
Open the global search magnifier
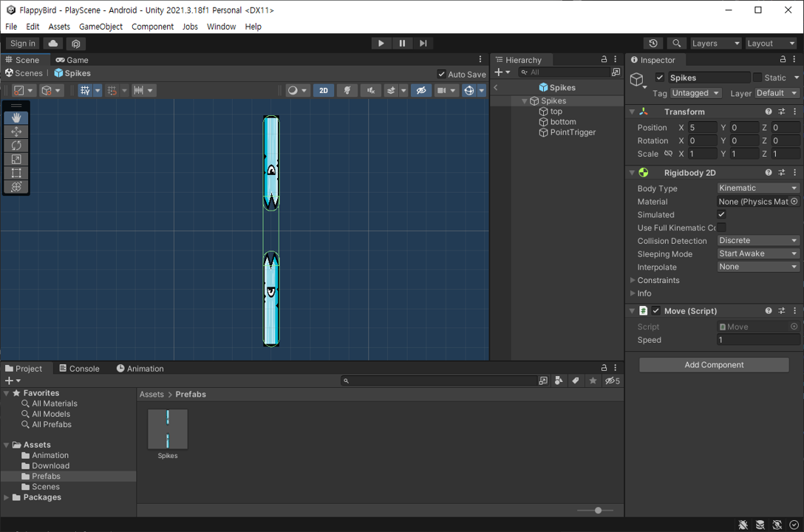(677, 44)
